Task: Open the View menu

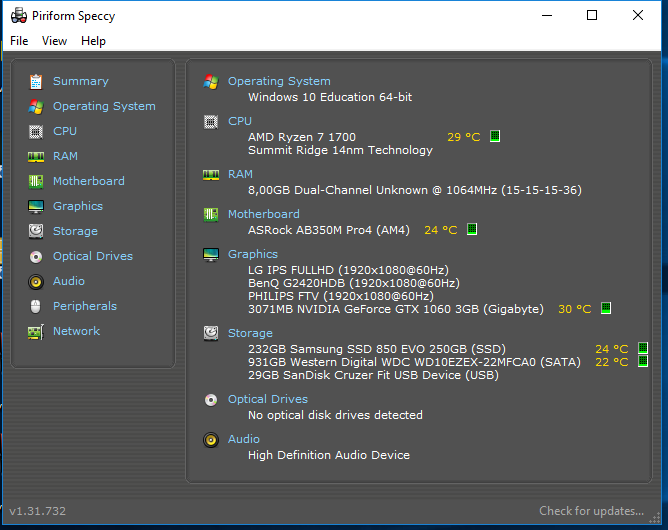Action: [54, 41]
